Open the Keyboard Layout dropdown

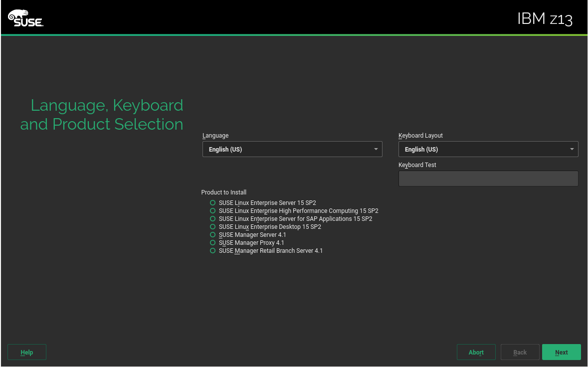point(488,149)
